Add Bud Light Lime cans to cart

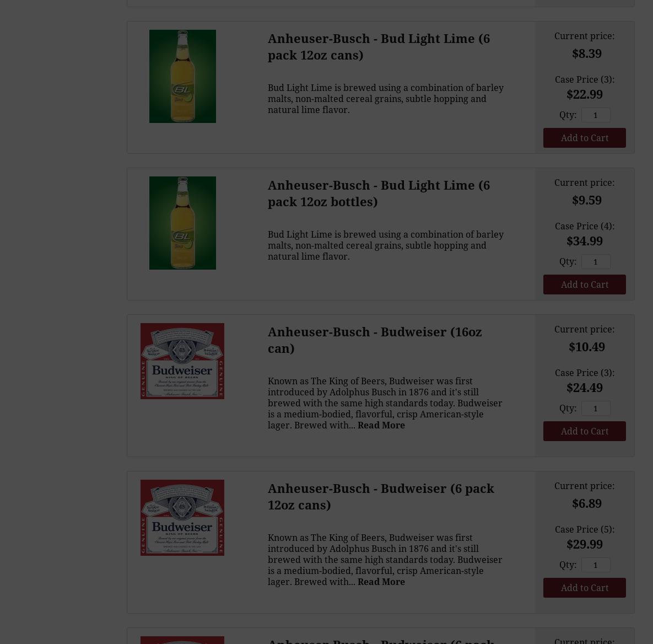(x=584, y=138)
